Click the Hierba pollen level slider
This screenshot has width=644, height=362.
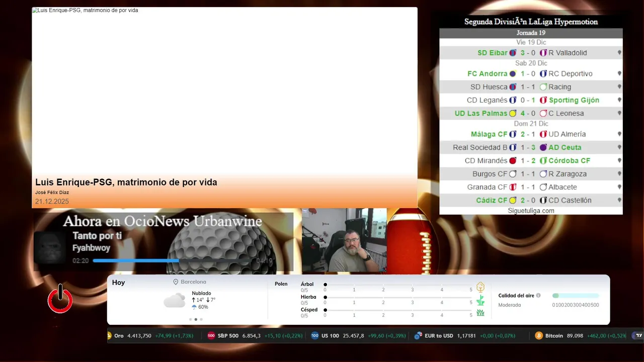click(398, 297)
